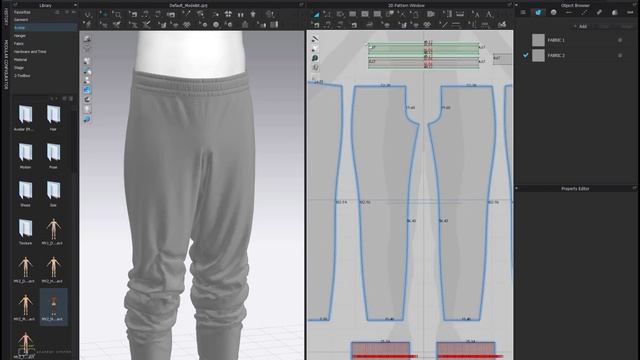Select diagonal line tool in 2D toolbar second row
Screen dimensions: 640x360
point(444,24)
